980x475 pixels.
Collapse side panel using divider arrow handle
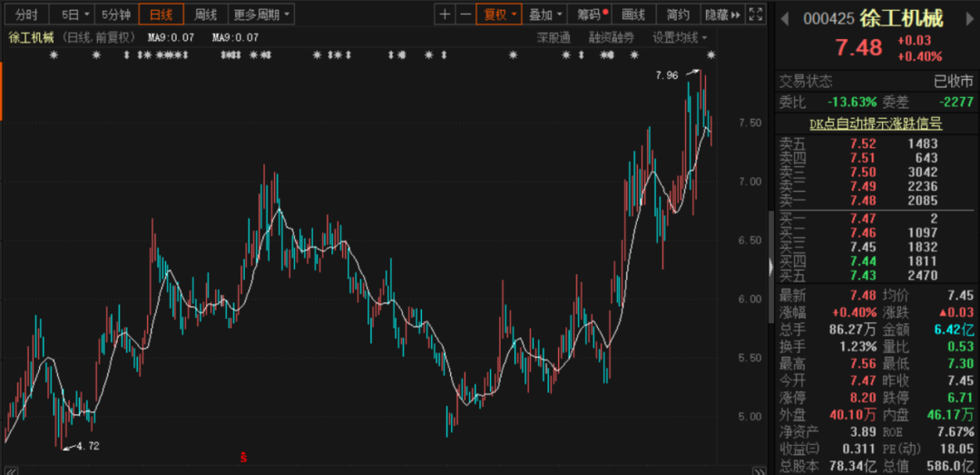[x=770, y=267]
